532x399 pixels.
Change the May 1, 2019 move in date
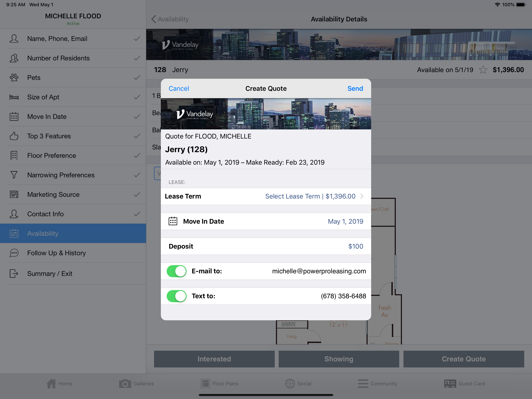coord(346,221)
